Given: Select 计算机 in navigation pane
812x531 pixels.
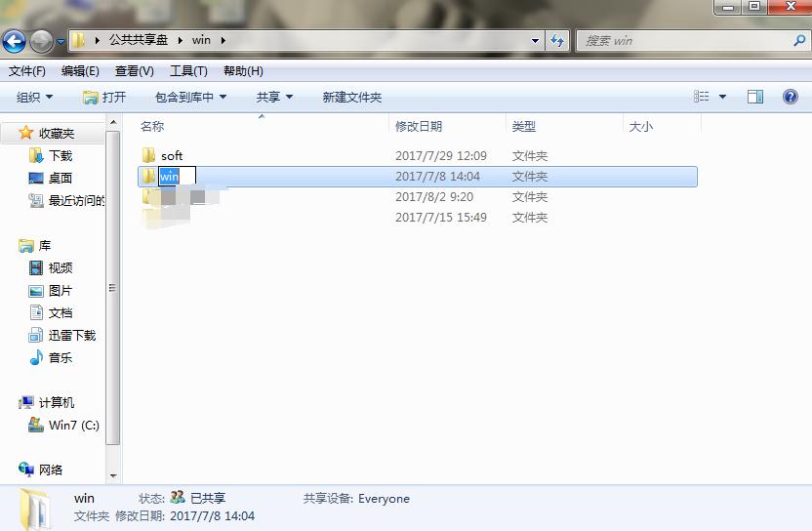Looking at the screenshot, I should click(57, 402).
